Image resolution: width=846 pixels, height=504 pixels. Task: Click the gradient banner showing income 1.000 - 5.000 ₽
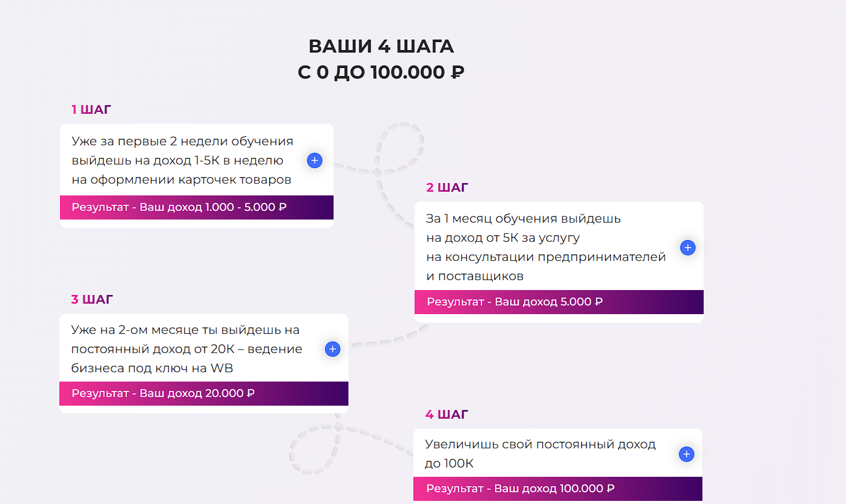(x=196, y=207)
